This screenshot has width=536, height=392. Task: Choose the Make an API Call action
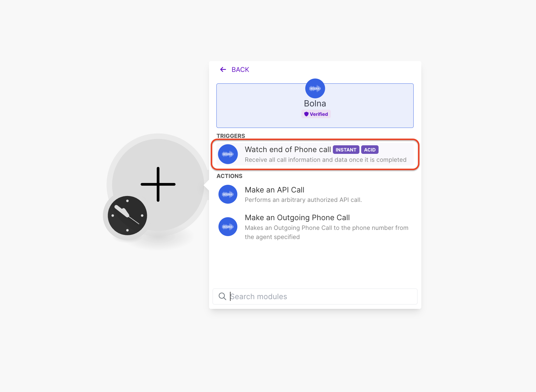click(315, 195)
